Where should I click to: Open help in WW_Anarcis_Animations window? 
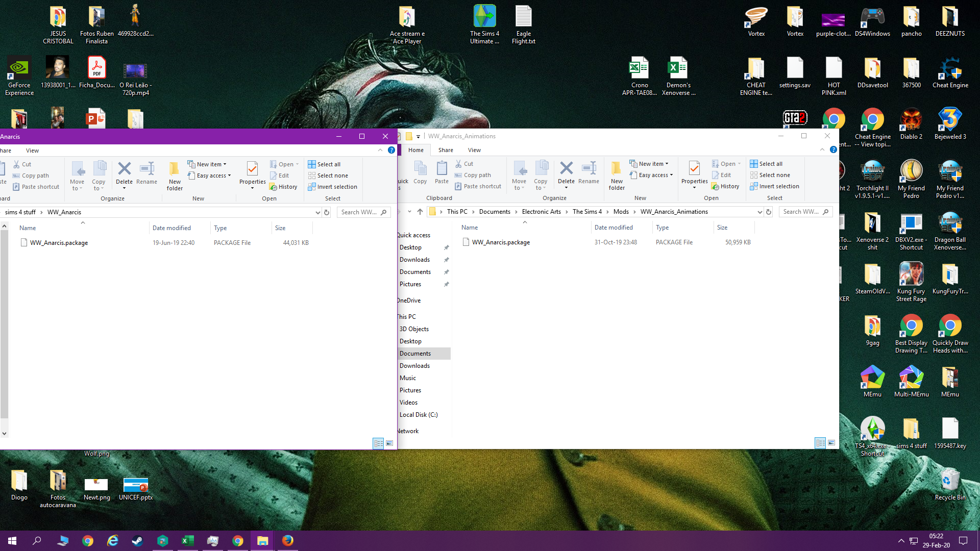834,150
